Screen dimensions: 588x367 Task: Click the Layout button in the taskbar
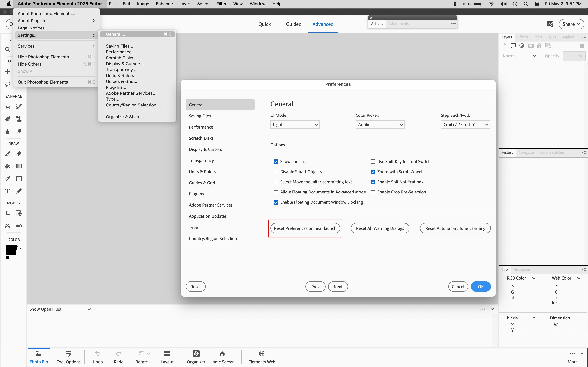coord(167,357)
